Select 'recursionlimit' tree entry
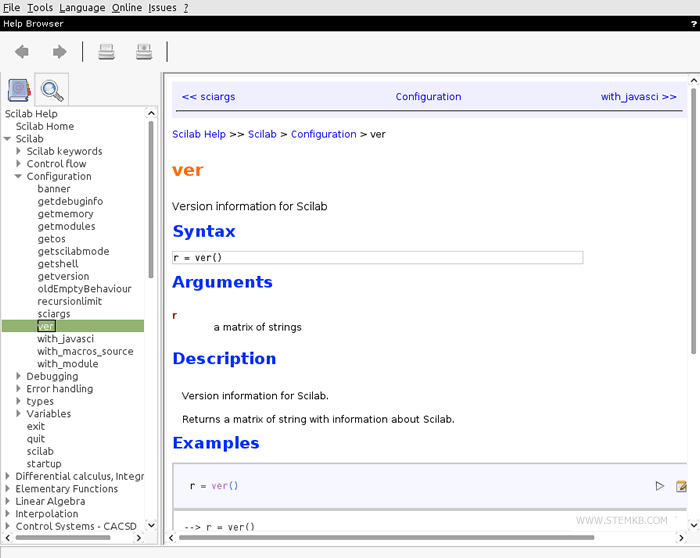This screenshot has height=558, width=700. coord(69,301)
